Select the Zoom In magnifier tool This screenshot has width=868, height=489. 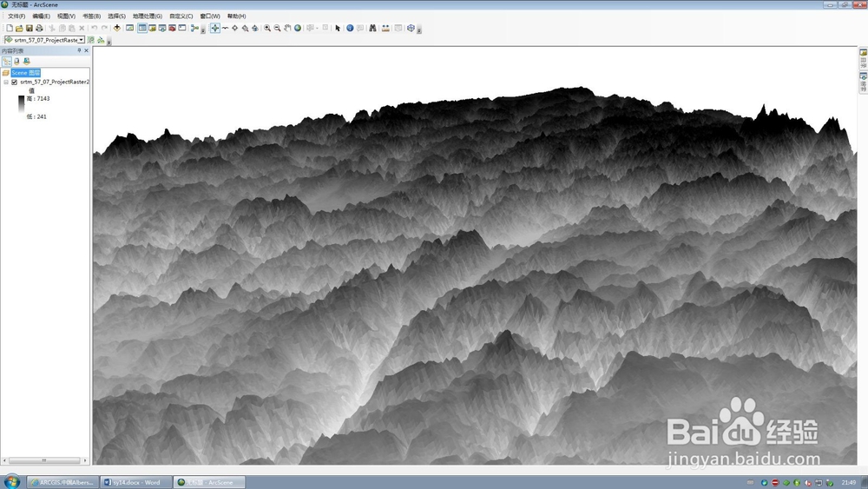click(266, 28)
